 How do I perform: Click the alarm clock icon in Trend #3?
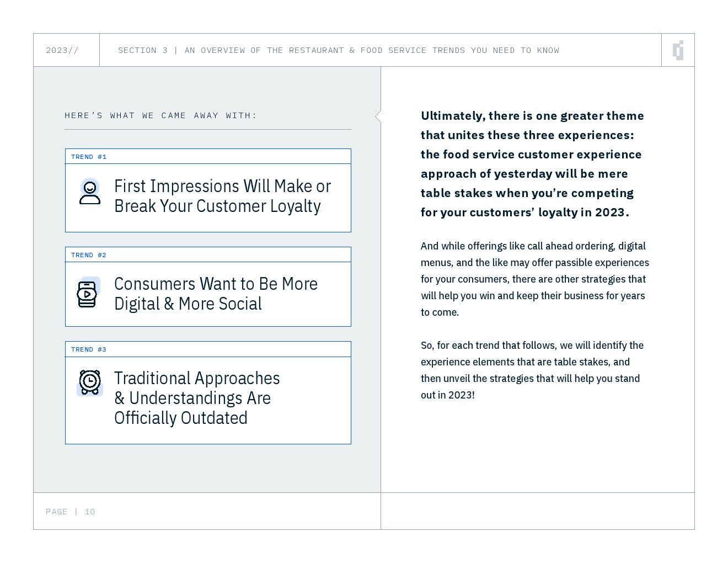(x=90, y=383)
